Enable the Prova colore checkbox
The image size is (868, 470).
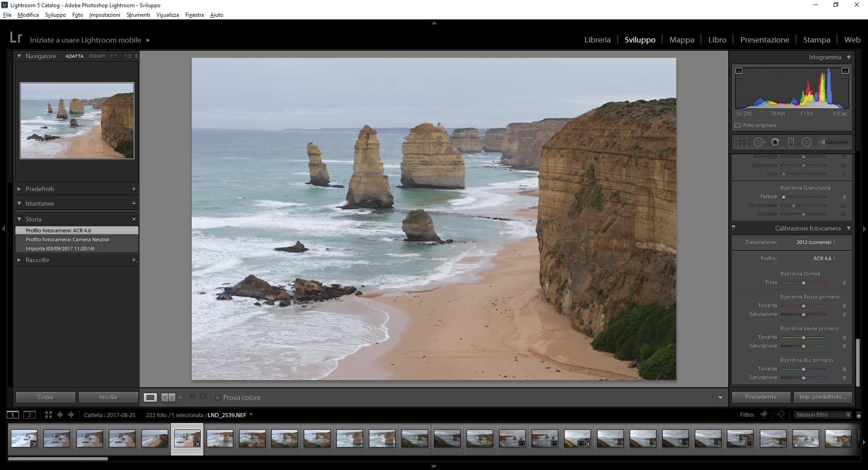click(x=217, y=398)
